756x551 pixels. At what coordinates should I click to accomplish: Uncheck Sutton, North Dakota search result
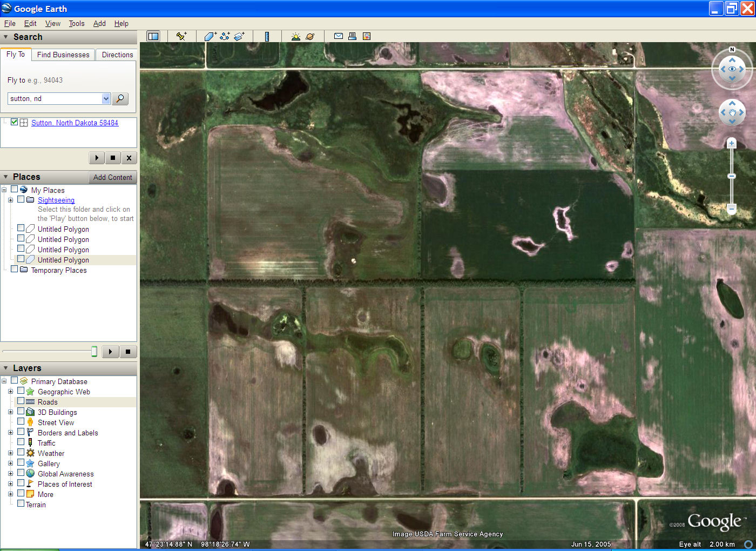point(15,122)
